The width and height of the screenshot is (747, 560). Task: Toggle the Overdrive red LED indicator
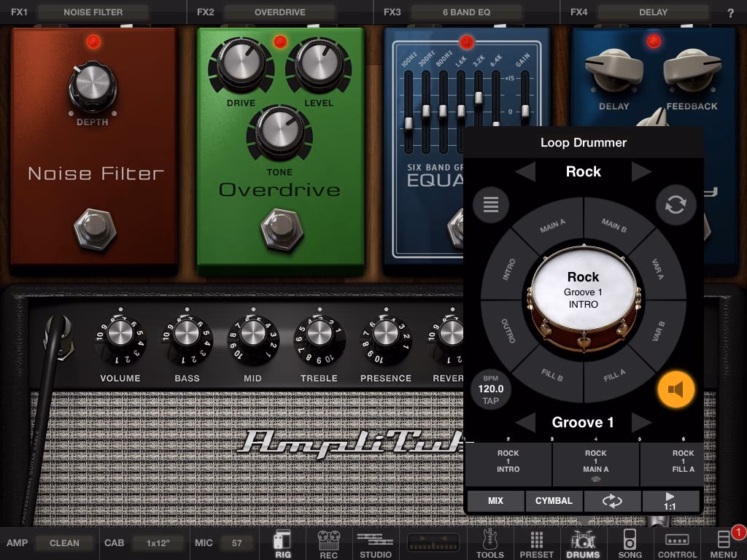(x=280, y=42)
